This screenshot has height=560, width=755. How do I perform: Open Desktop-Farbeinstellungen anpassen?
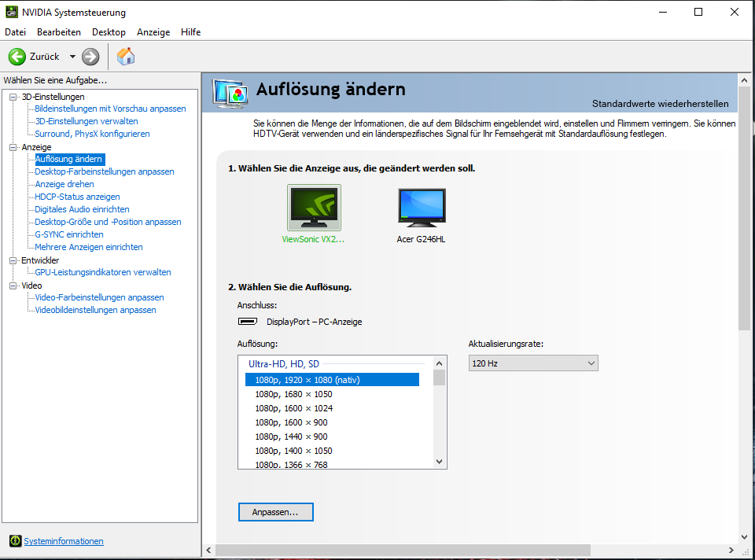[105, 171]
